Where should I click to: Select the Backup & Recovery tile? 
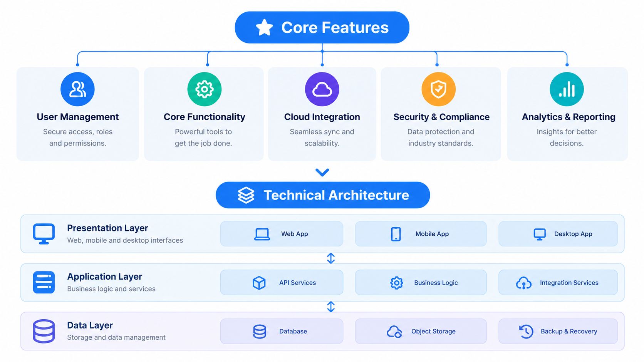[x=558, y=331]
